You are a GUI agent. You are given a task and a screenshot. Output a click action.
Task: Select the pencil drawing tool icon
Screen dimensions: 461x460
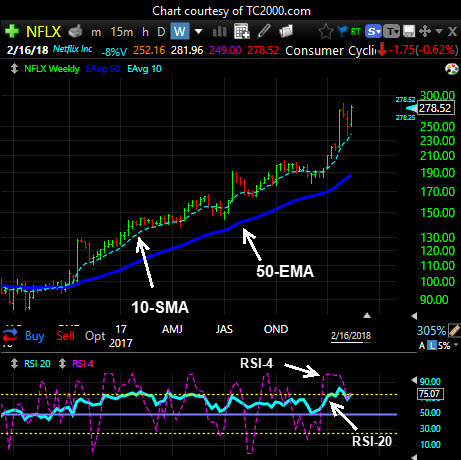click(264, 31)
